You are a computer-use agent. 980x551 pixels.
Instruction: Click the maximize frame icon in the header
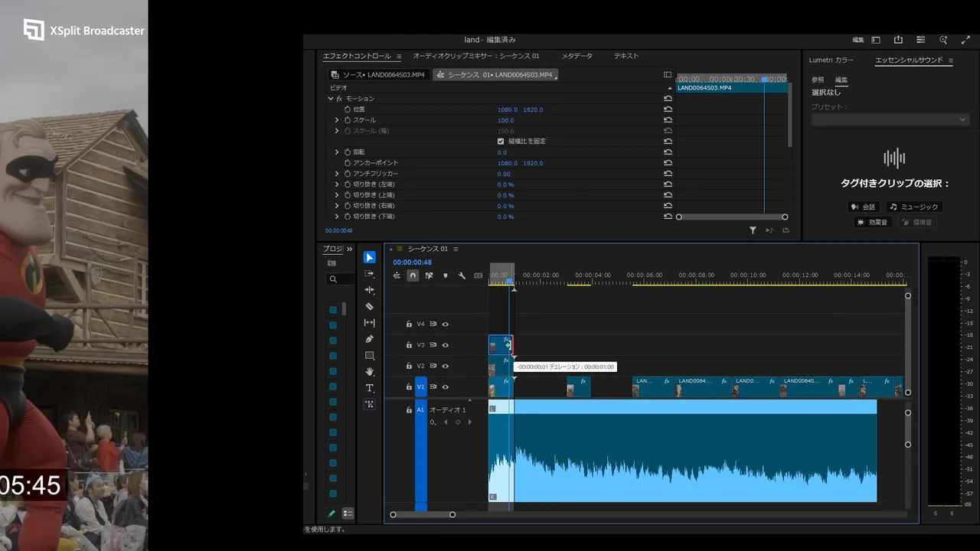point(965,40)
